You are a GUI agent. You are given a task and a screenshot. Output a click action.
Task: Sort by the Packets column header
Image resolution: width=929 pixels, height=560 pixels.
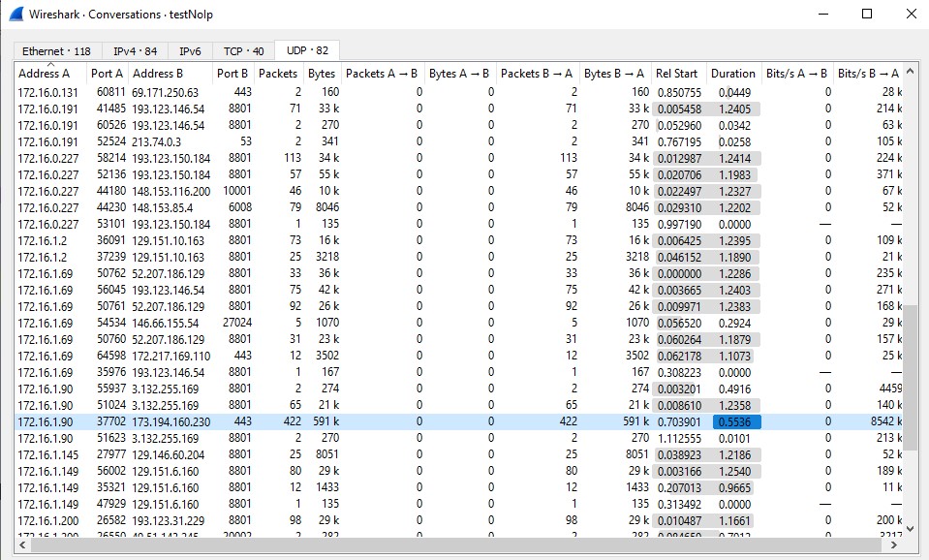(x=278, y=74)
